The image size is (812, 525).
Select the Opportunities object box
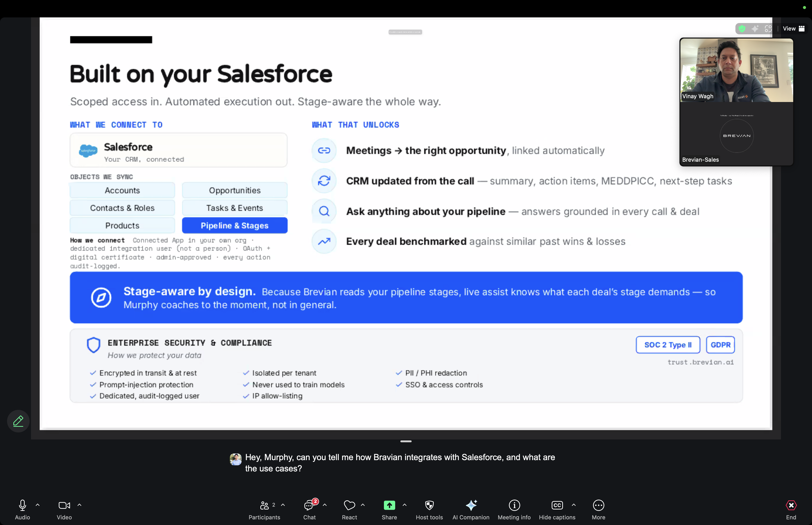[x=235, y=190]
